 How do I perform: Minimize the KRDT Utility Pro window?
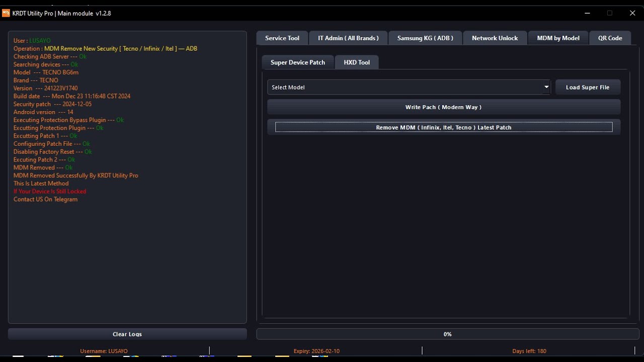(x=587, y=13)
